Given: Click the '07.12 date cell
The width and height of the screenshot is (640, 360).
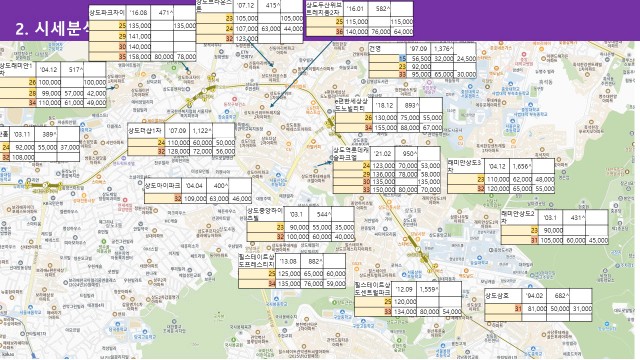Looking at the screenshot, I should [x=246, y=6].
